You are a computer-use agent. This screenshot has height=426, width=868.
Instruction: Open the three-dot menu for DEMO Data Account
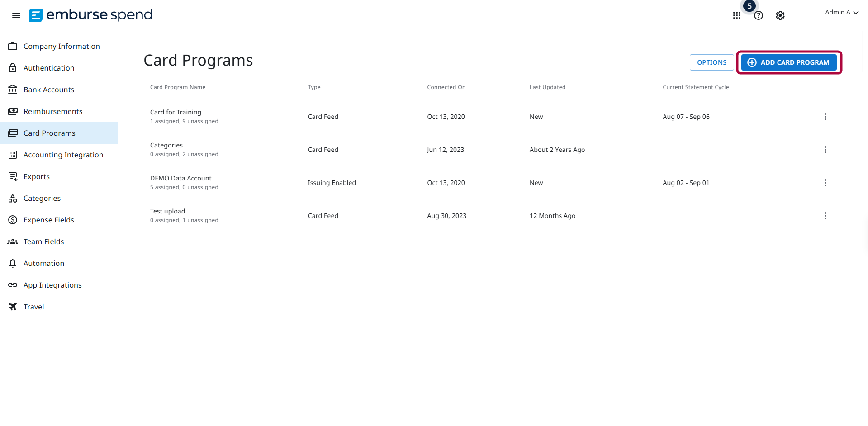[x=825, y=183]
